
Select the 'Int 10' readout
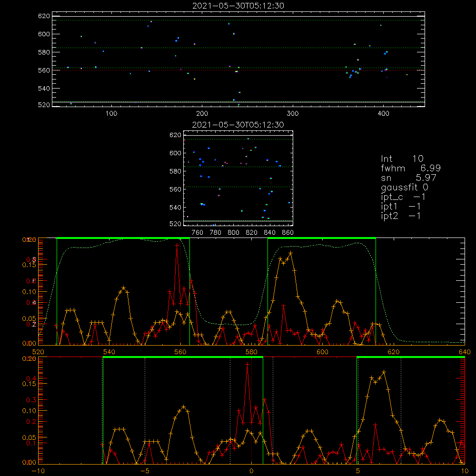coord(402,159)
